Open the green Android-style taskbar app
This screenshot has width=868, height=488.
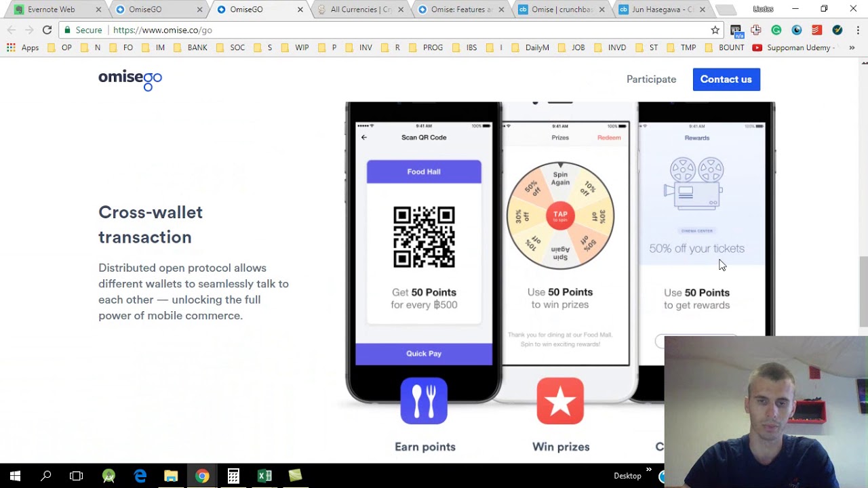[x=108, y=476]
